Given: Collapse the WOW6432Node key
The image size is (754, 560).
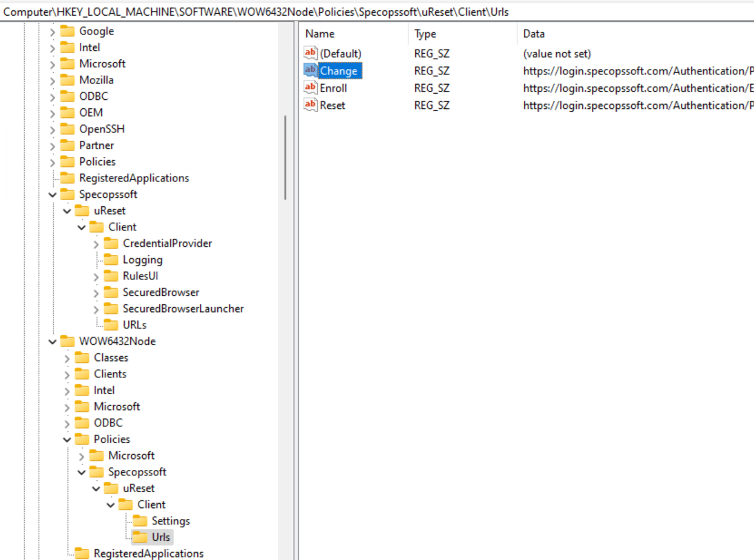Looking at the screenshot, I should coord(53,342).
